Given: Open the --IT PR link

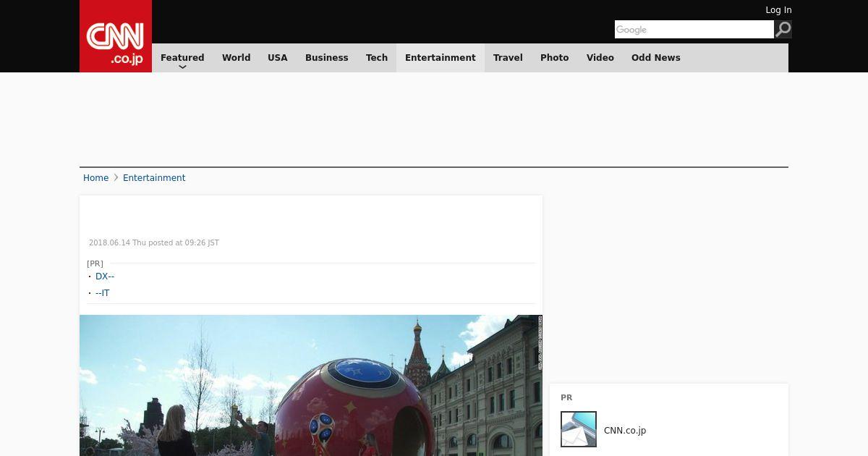Looking at the screenshot, I should [x=103, y=293].
